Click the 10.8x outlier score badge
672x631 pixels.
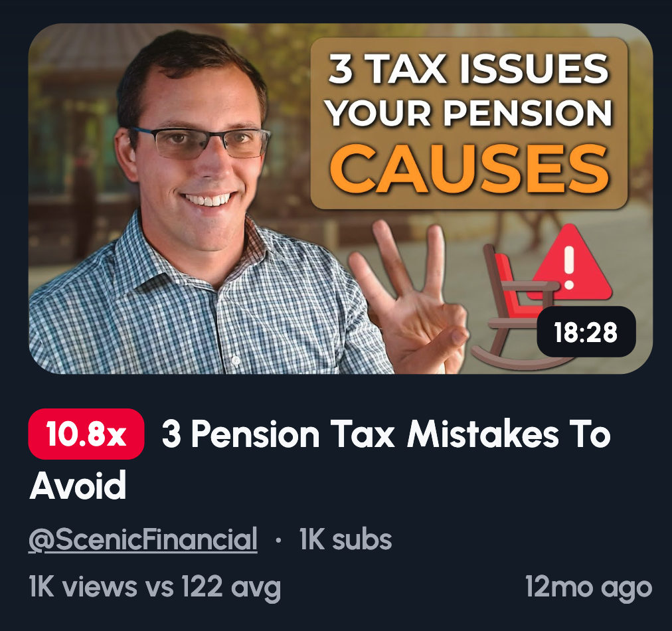pyautogui.click(x=86, y=434)
